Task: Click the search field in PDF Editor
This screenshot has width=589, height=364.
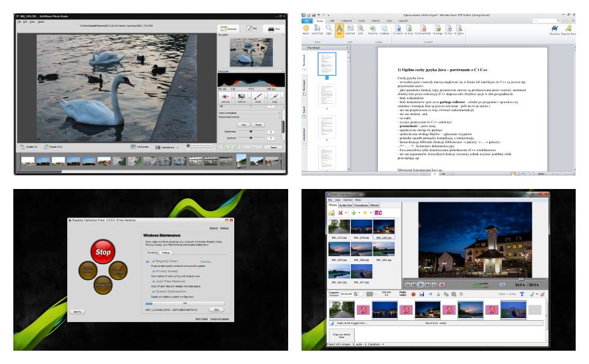Action: click(x=546, y=20)
